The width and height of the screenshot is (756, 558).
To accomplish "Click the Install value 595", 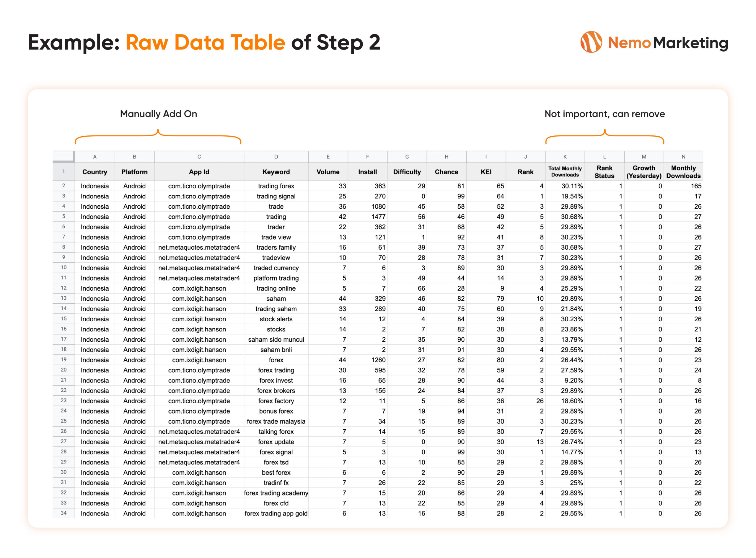I will pos(367,370).
